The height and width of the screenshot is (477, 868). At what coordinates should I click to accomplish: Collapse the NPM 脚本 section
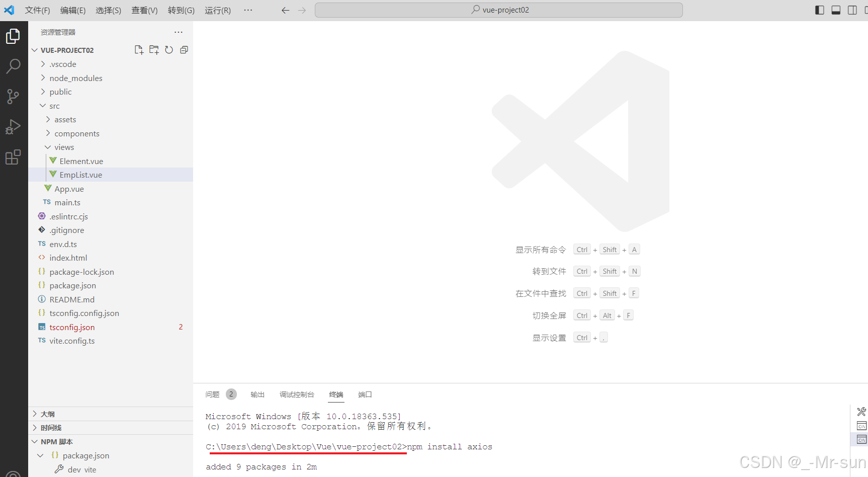[x=111, y=442]
